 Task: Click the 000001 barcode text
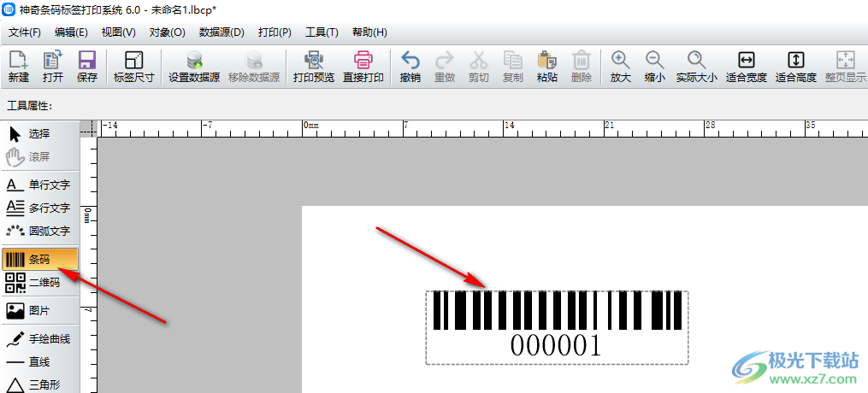[555, 345]
